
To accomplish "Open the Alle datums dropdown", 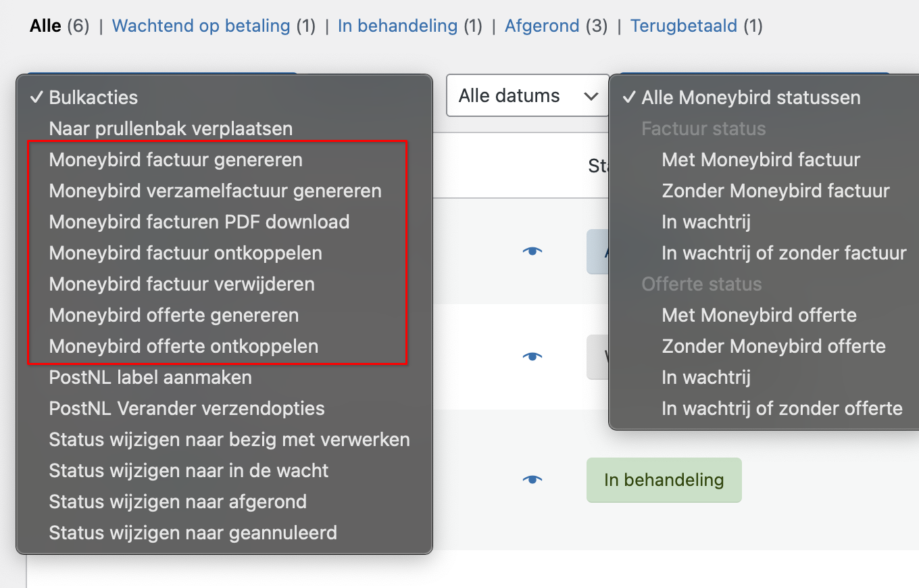I will coord(526,95).
